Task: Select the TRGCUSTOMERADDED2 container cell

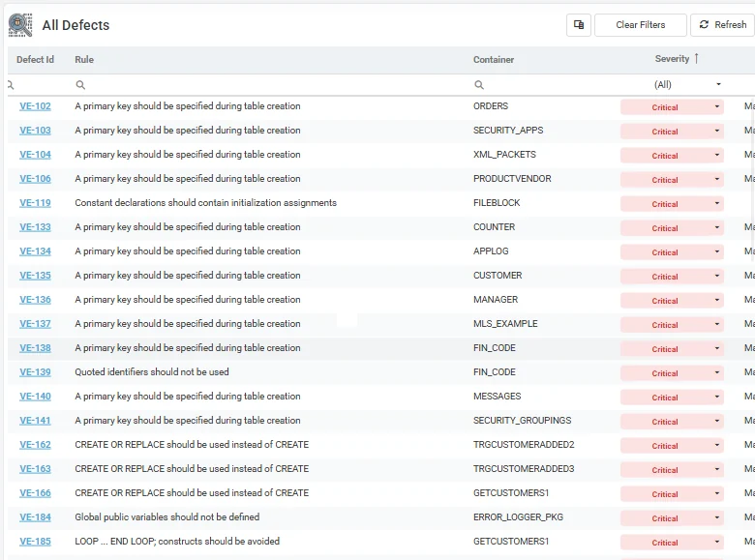Action: [x=524, y=445]
